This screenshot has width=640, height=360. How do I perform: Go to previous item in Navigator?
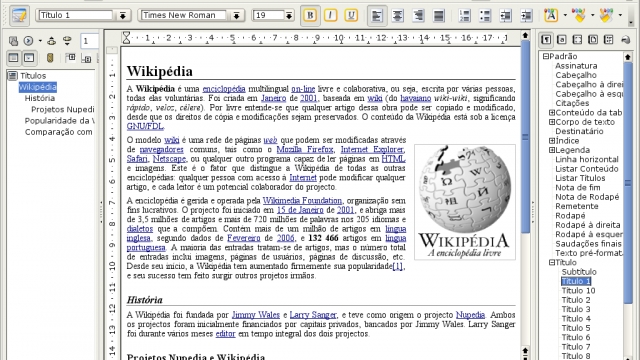(51, 41)
